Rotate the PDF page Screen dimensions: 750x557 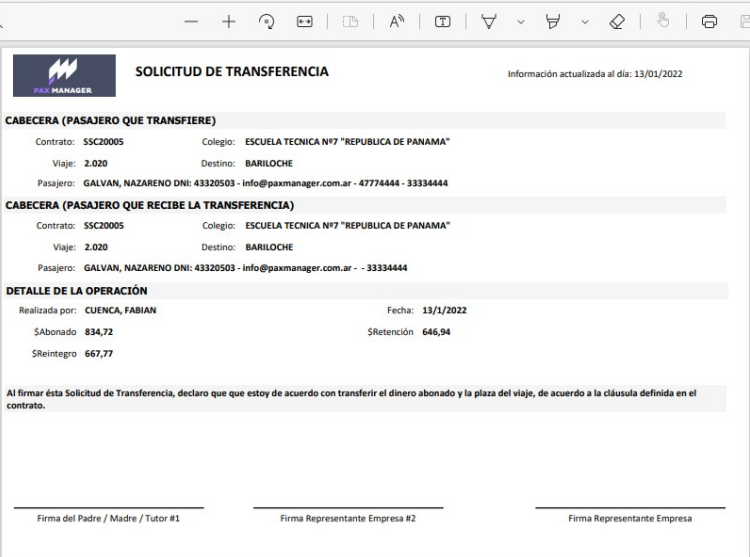pos(266,22)
